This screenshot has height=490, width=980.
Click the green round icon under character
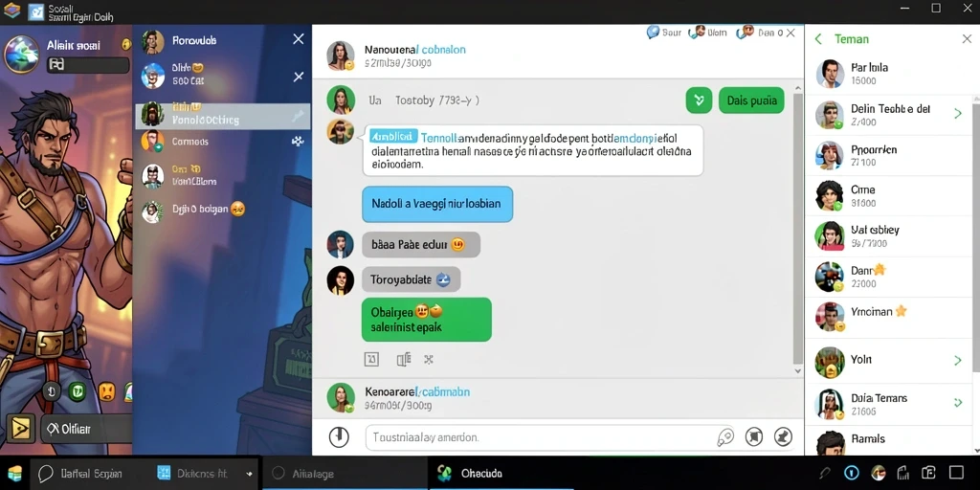(77, 391)
